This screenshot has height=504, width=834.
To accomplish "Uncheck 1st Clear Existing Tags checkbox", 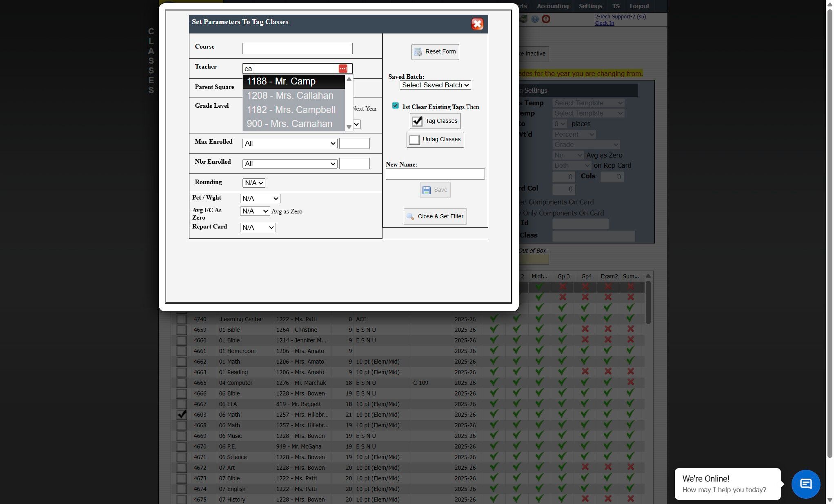I will coord(395,106).
